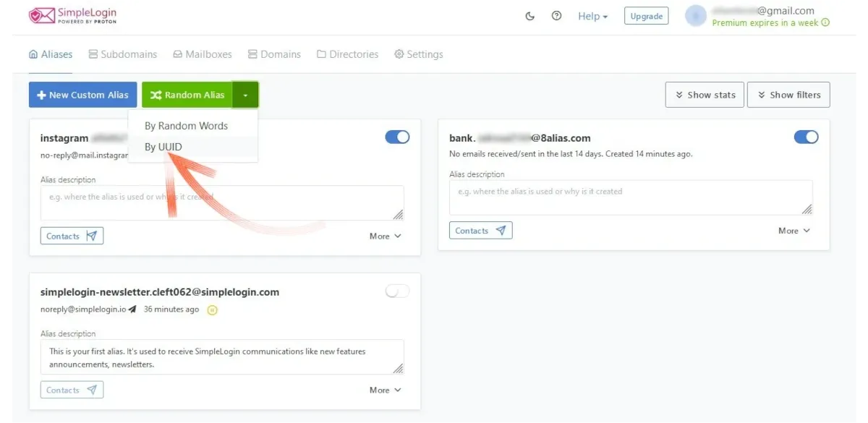
Task: Click the Upgrade button
Action: point(646,16)
